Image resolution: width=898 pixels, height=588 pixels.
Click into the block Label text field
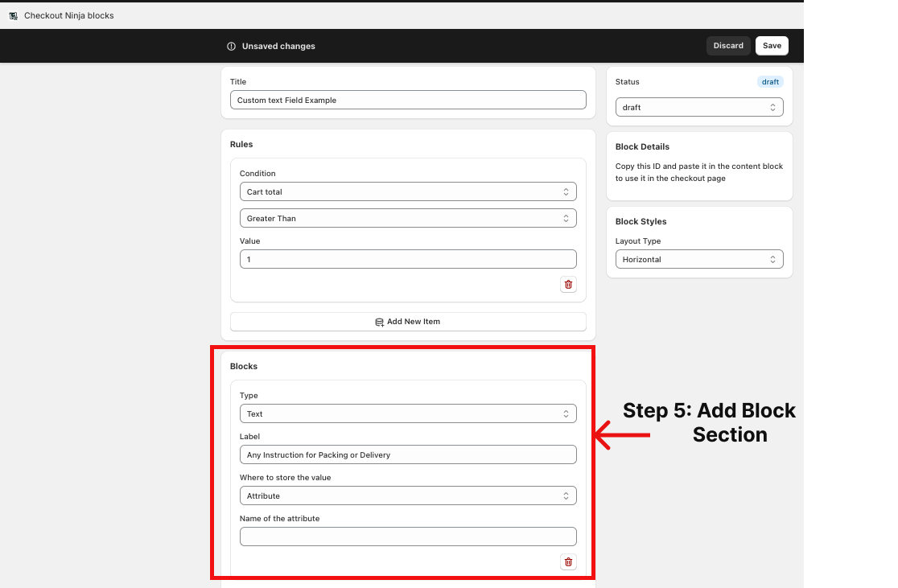pyautogui.click(x=408, y=454)
